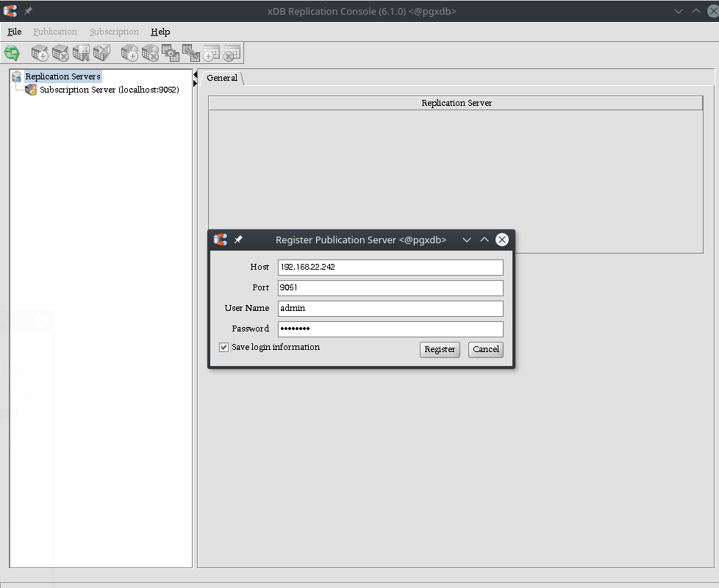Click the Replication Server column header
Viewport: 719px width, 588px height.
pos(456,103)
